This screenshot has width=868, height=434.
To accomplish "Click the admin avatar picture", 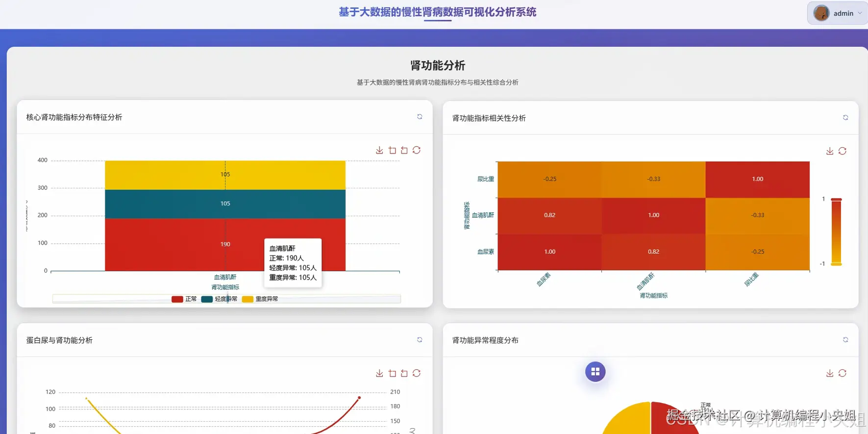I will click(821, 13).
